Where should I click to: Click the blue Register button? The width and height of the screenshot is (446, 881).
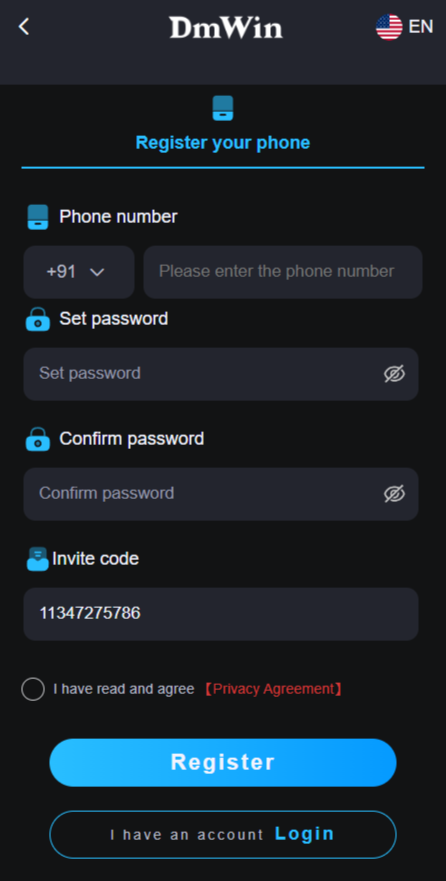pos(223,762)
